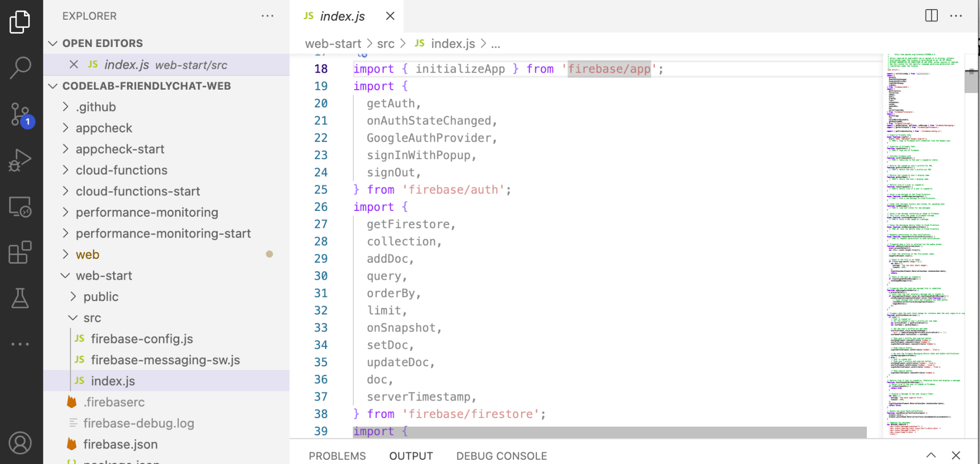Viewport: 980px width, 464px height.
Task: Collapse the Open Editors section
Action: click(53, 43)
